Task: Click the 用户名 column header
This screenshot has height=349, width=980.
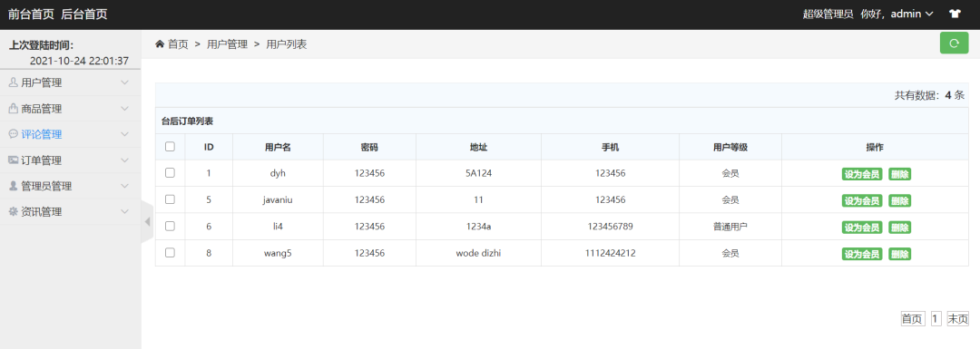Action: pos(279,148)
